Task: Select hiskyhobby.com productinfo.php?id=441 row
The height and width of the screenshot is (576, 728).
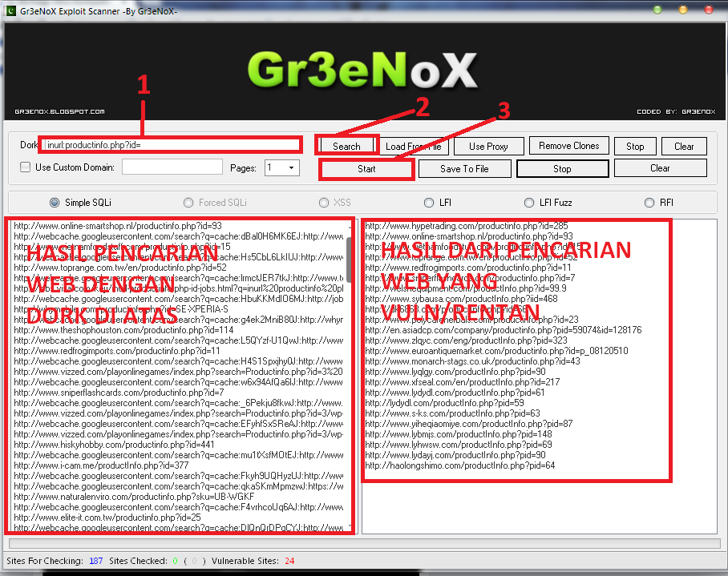Action: tap(114, 445)
